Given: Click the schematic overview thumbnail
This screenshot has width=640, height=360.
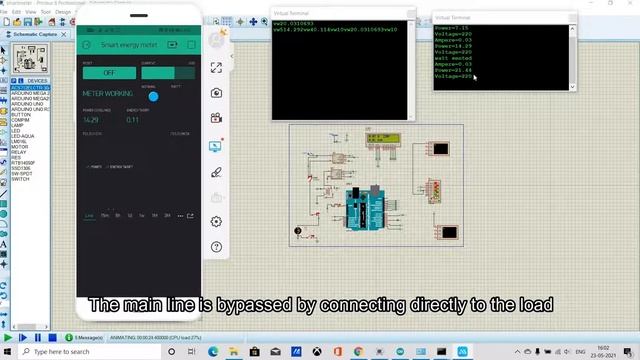Looking at the screenshot, I should click(30, 59).
